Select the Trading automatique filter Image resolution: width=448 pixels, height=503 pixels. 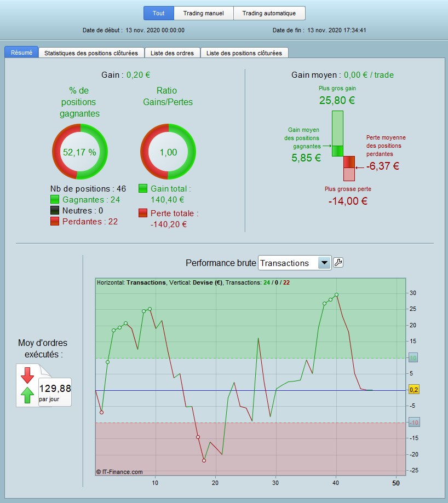click(269, 13)
